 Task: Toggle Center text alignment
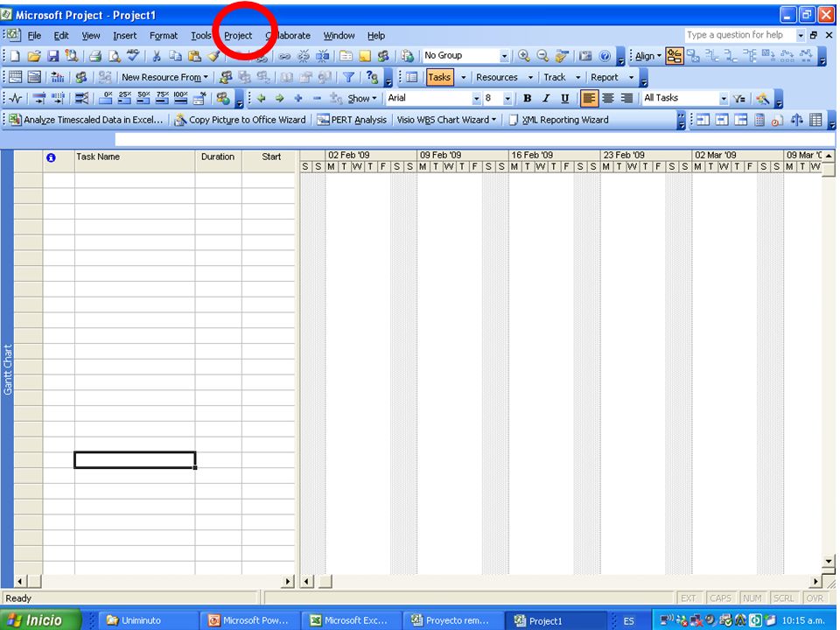click(x=608, y=98)
